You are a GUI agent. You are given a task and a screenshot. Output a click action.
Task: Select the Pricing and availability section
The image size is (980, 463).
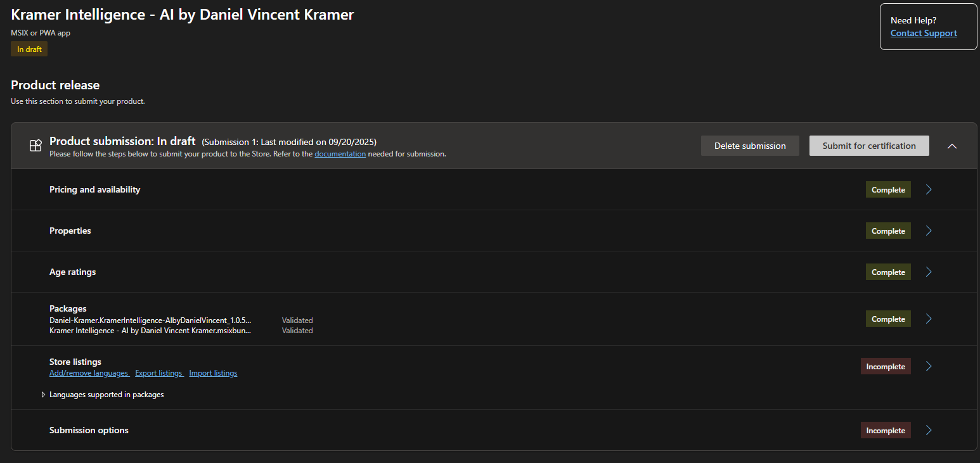(x=95, y=189)
